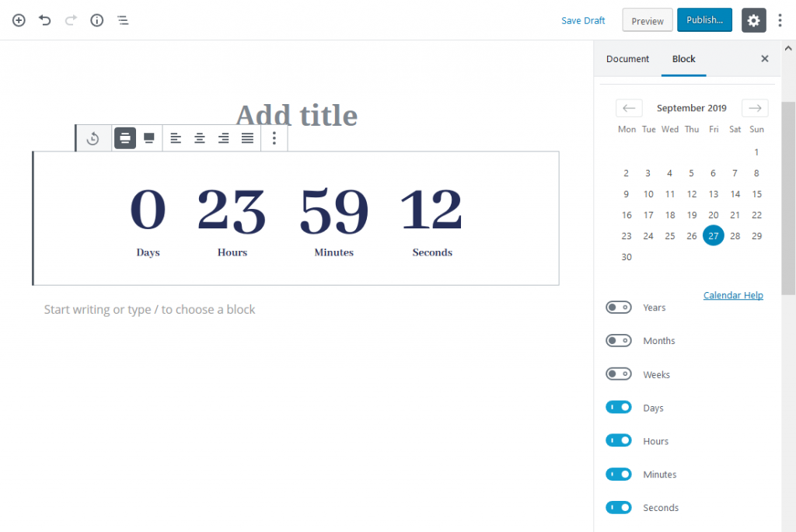Select the second countdown layout style icon
The image size is (796, 532).
[148, 137]
